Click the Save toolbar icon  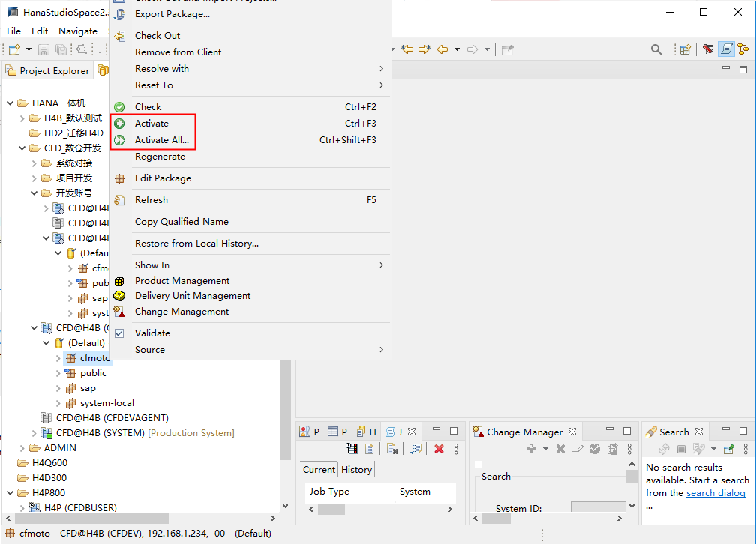43,49
